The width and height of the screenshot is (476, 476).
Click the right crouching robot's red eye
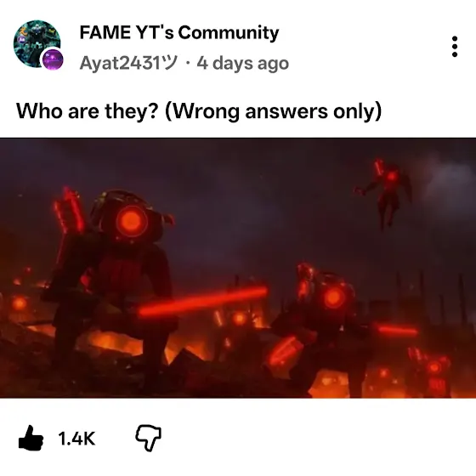click(x=333, y=298)
